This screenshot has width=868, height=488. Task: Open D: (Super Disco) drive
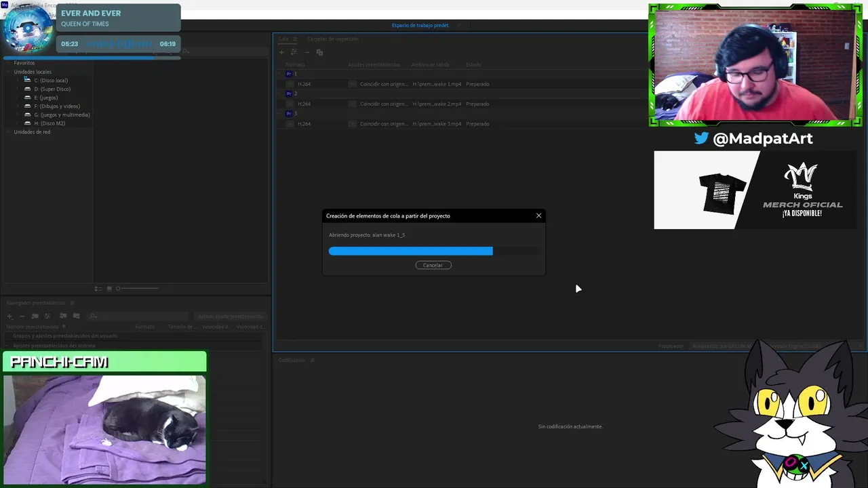point(52,89)
